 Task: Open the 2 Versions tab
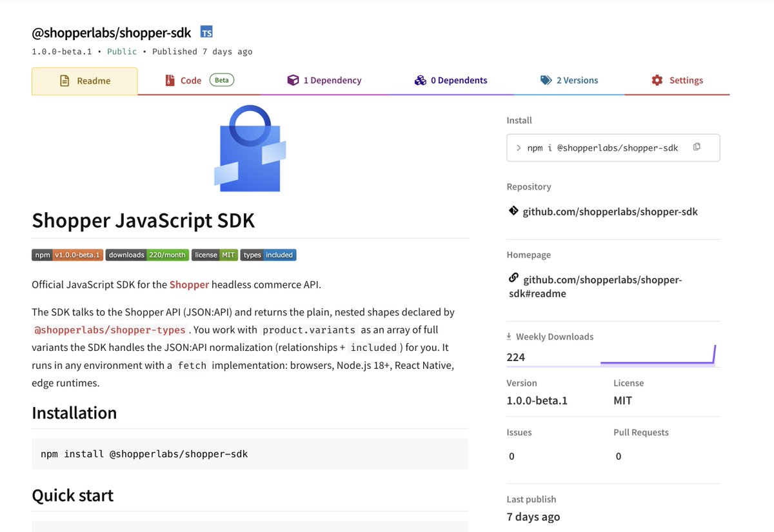tap(570, 81)
